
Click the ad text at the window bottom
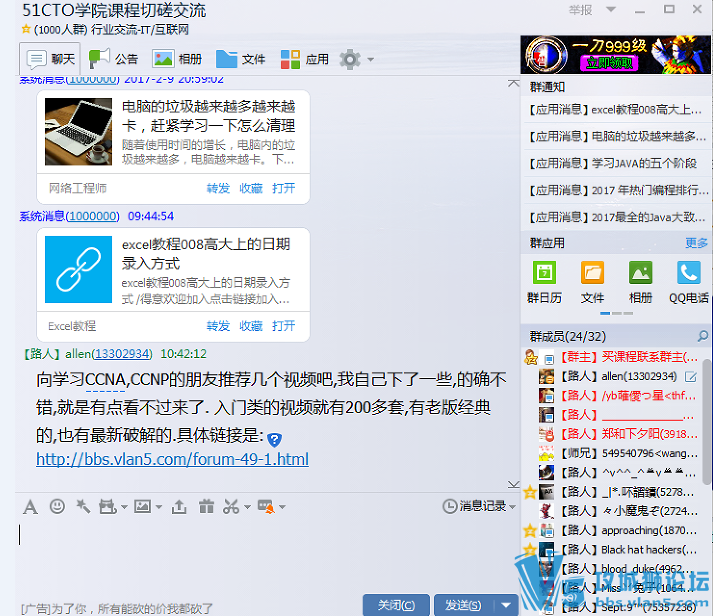(x=117, y=609)
